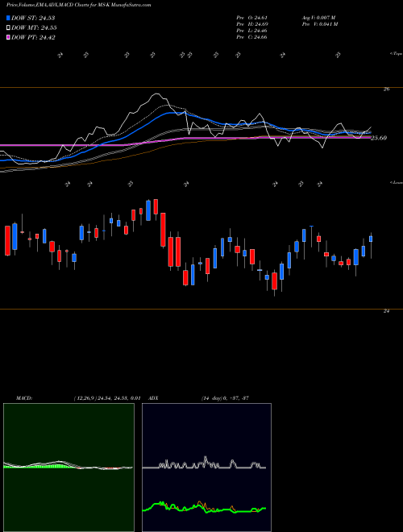Click the '26' price axis label
The height and width of the screenshot is (532, 403).
[x=386, y=89]
